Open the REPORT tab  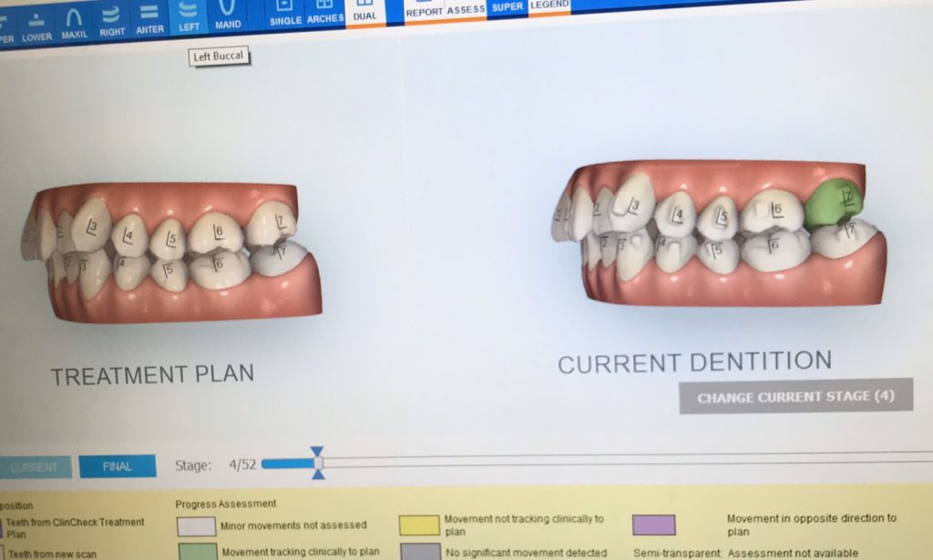click(x=425, y=9)
